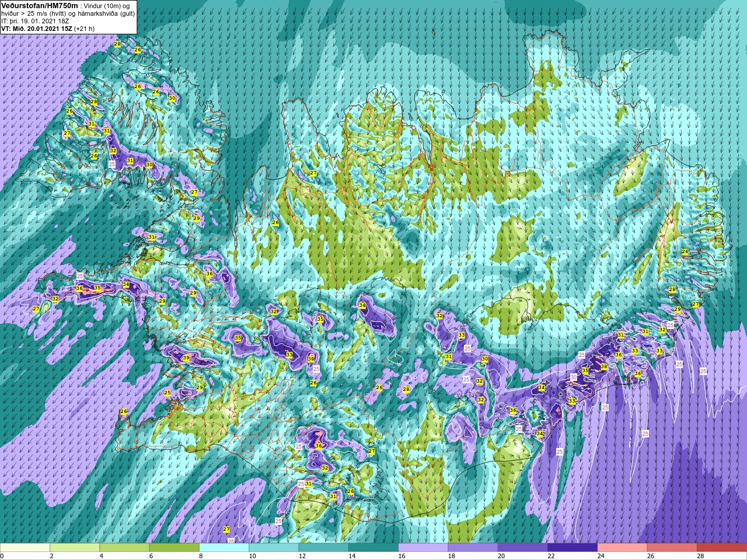Screen dimensions: 747x560
Task: Click the 'hámarkshviða (gult)' header text
Action: tap(106, 13)
